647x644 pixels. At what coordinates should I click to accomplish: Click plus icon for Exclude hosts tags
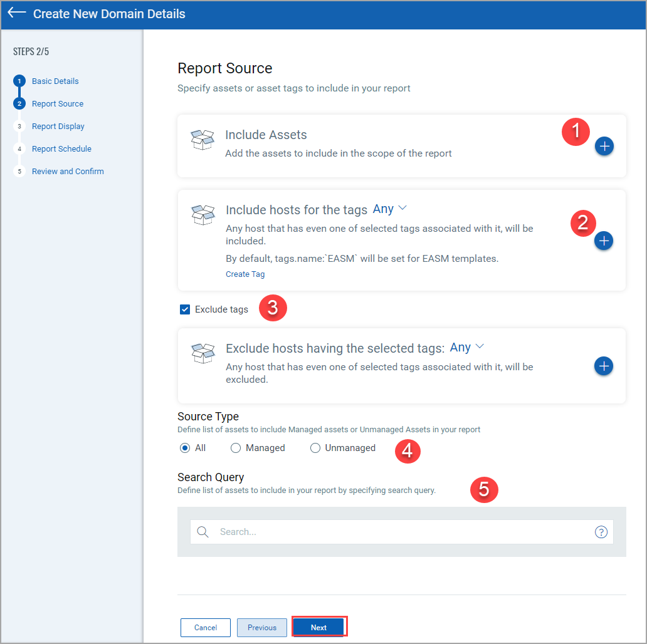point(604,366)
